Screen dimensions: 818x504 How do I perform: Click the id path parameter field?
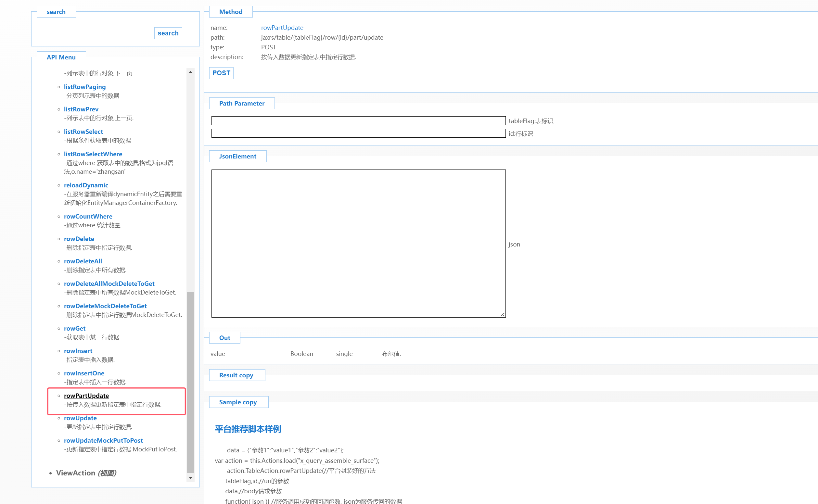(x=358, y=133)
